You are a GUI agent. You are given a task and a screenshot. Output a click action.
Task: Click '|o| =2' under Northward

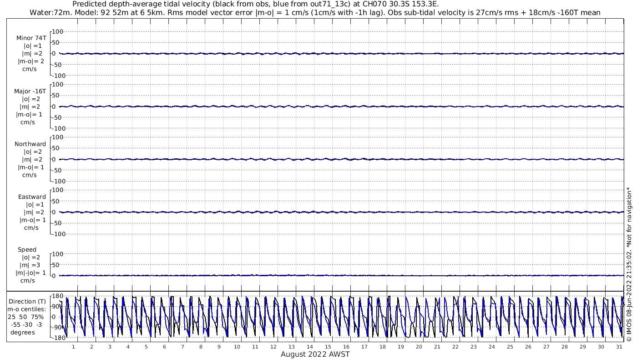tap(33, 152)
